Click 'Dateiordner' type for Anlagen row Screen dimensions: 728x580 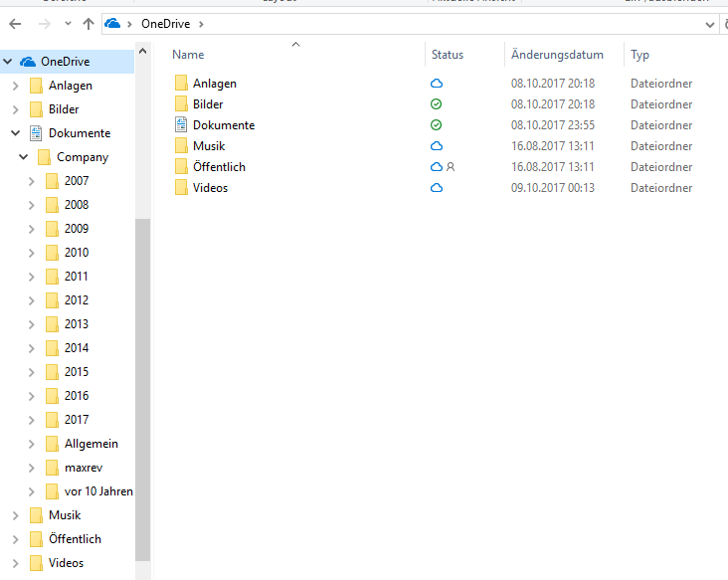point(661,84)
